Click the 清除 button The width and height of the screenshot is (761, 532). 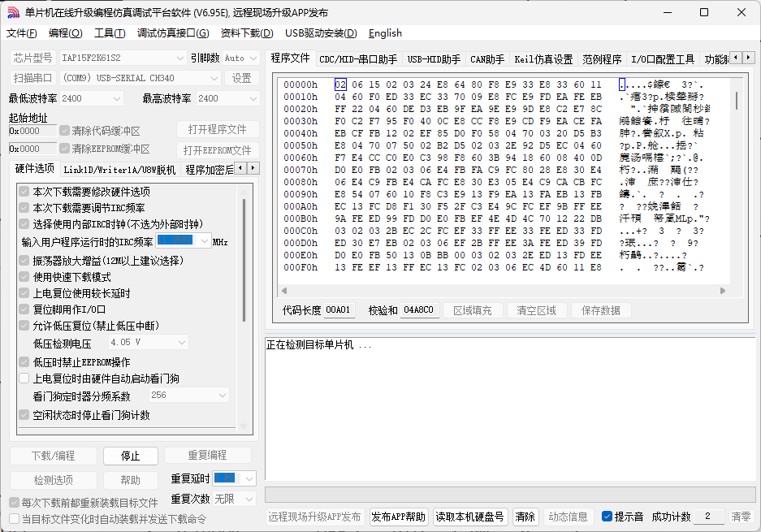pyautogui.click(x=525, y=517)
